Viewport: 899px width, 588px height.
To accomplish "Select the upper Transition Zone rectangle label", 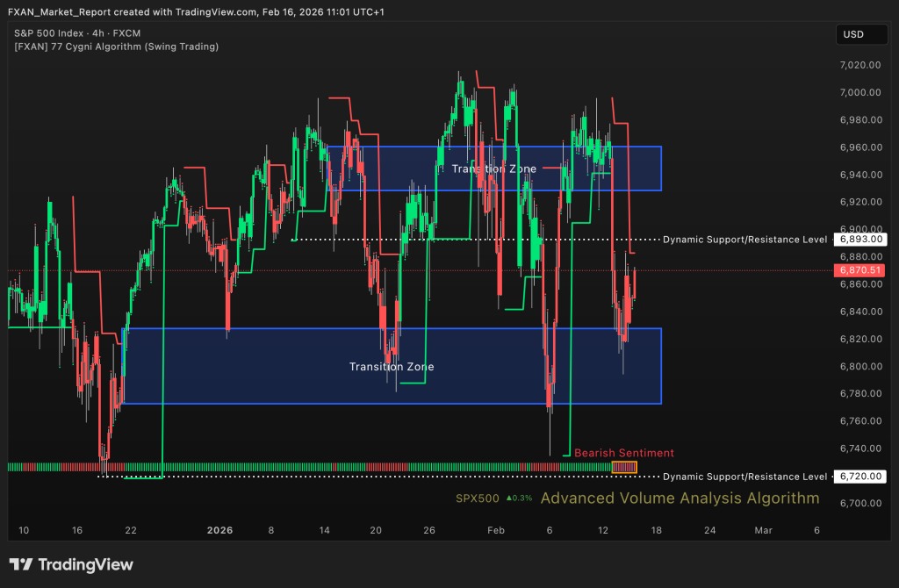I will coord(493,169).
